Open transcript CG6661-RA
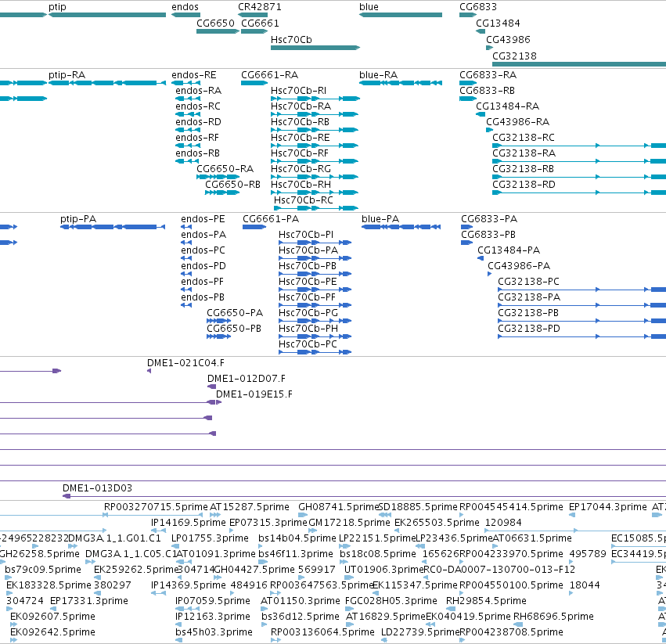 click(270, 75)
